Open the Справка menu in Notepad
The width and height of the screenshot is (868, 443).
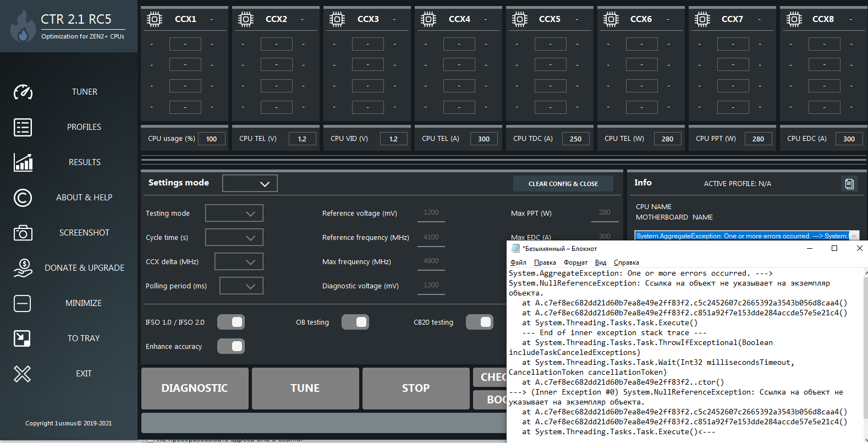click(627, 262)
